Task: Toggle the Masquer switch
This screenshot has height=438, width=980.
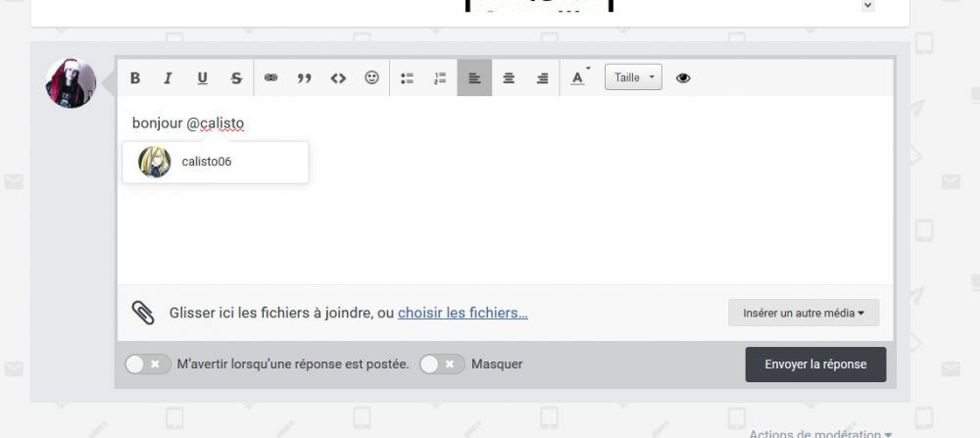Action: click(442, 365)
